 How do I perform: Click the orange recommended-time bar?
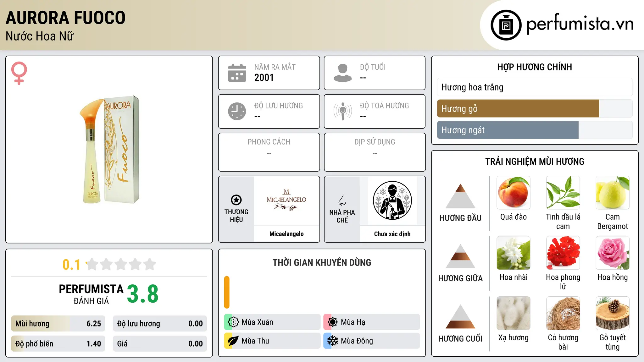(x=227, y=292)
